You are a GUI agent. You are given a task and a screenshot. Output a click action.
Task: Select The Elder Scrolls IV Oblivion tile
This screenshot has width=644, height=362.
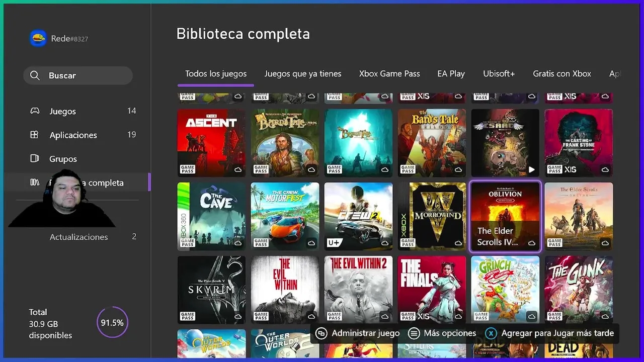click(x=505, y=216)
